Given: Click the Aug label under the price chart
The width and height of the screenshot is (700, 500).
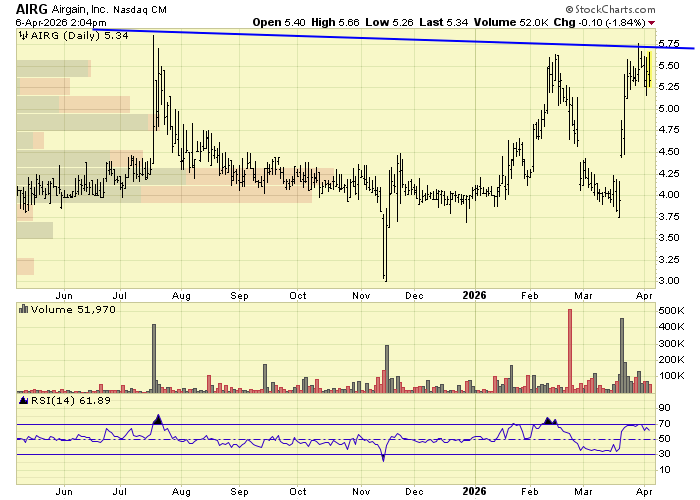Looking at the screenshot, I should point(181,296).
